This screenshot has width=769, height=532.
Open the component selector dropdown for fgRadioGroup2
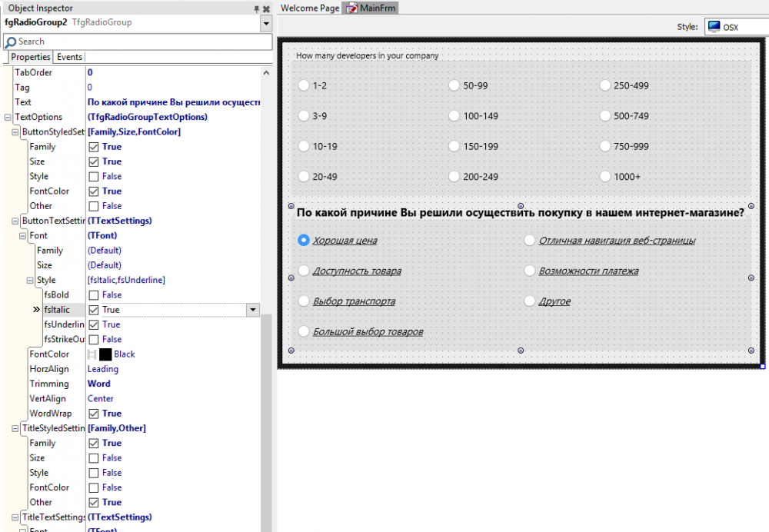[266, 23]
